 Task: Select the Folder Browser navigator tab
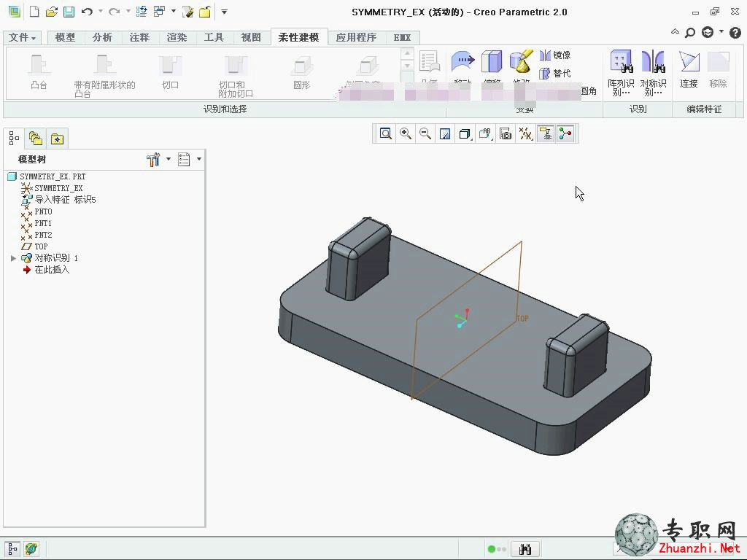click(36, 139)
